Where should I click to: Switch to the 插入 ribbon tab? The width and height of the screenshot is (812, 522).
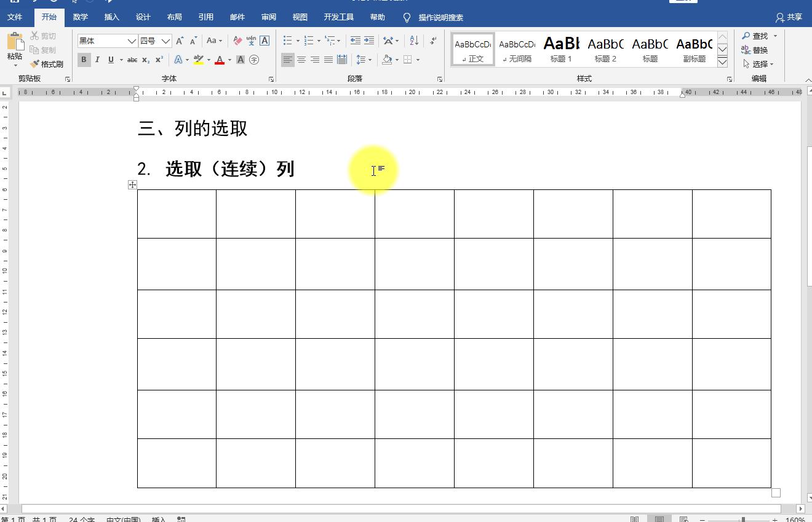pos(111,17)
